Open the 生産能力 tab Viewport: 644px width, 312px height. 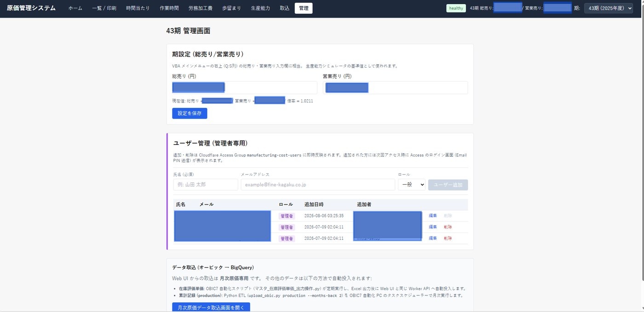coord(260,8)
